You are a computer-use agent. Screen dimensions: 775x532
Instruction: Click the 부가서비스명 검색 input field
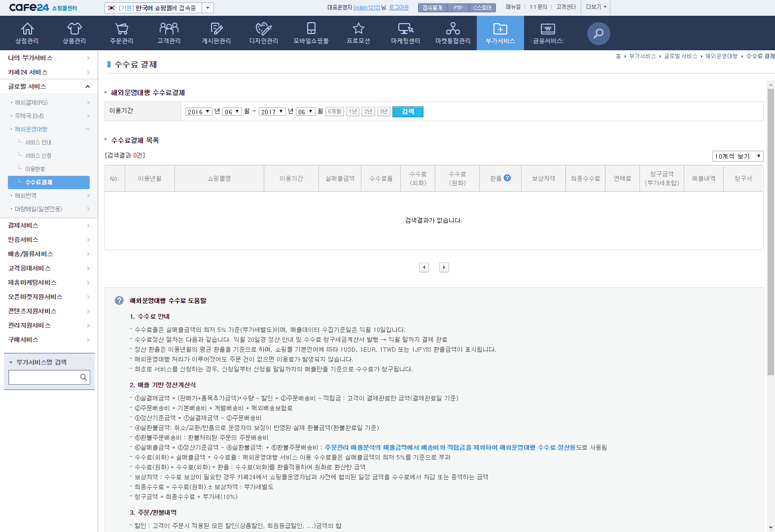point(44,377)
